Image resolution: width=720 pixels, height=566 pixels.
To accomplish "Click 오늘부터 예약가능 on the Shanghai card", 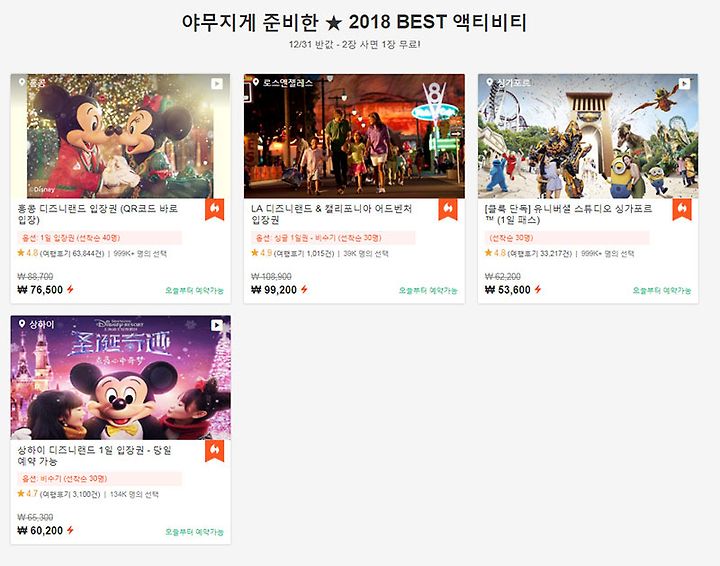I will point(194,532).
